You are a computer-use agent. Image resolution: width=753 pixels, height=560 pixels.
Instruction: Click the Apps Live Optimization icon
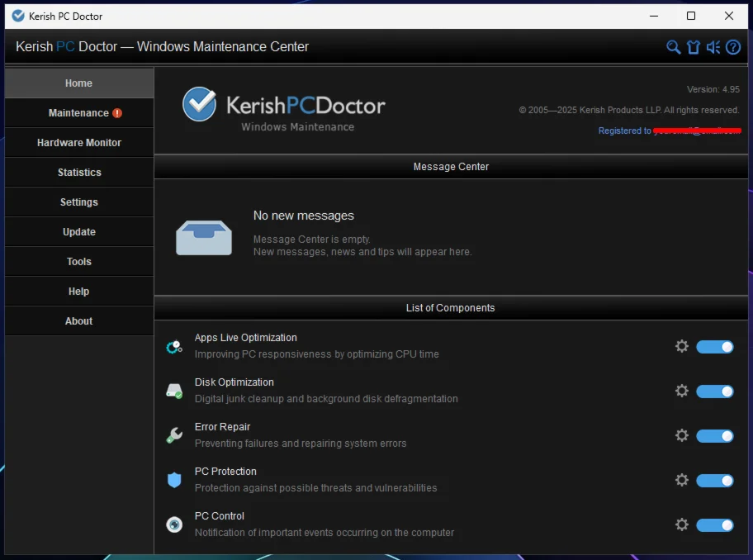(174, 347)
